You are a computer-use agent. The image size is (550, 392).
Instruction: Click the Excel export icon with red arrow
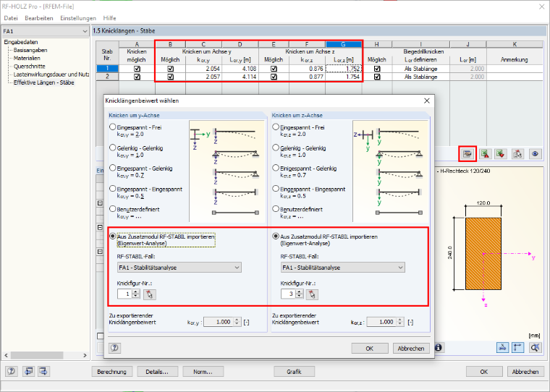(x=485, y=154)
